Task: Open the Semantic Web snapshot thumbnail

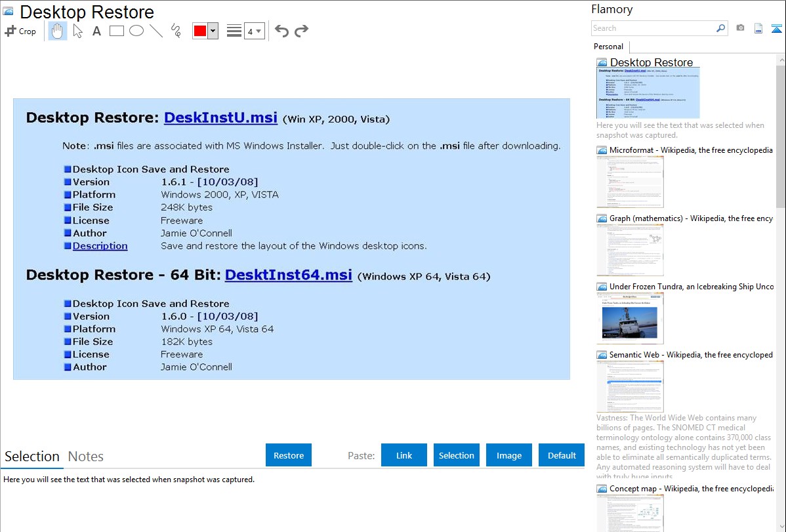Action: (x=630, y=386)
